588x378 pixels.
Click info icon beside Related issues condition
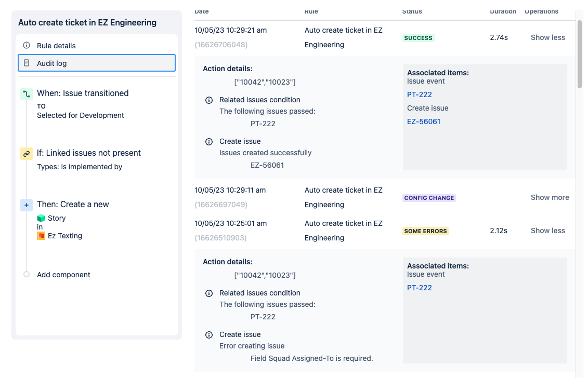click(209, 100)
